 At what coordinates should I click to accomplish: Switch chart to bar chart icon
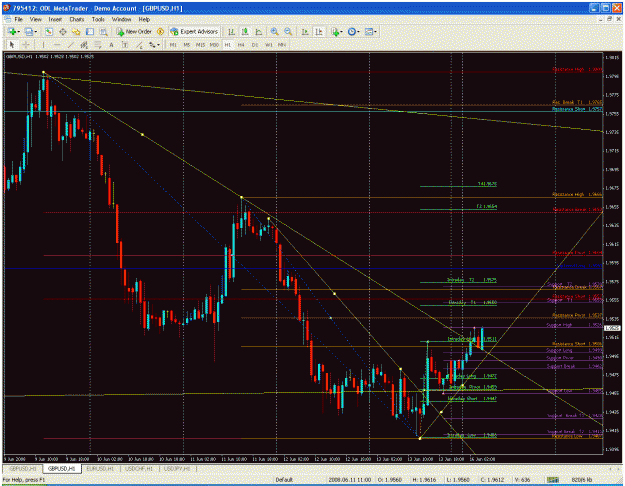[231, 31]
